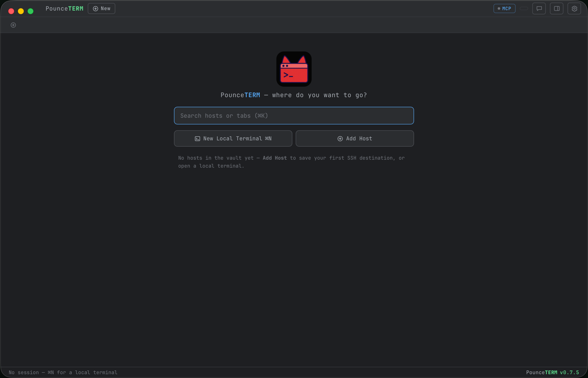Maximize the window with green button
This screenshot has width=588, height=378.
coord(31,11)
